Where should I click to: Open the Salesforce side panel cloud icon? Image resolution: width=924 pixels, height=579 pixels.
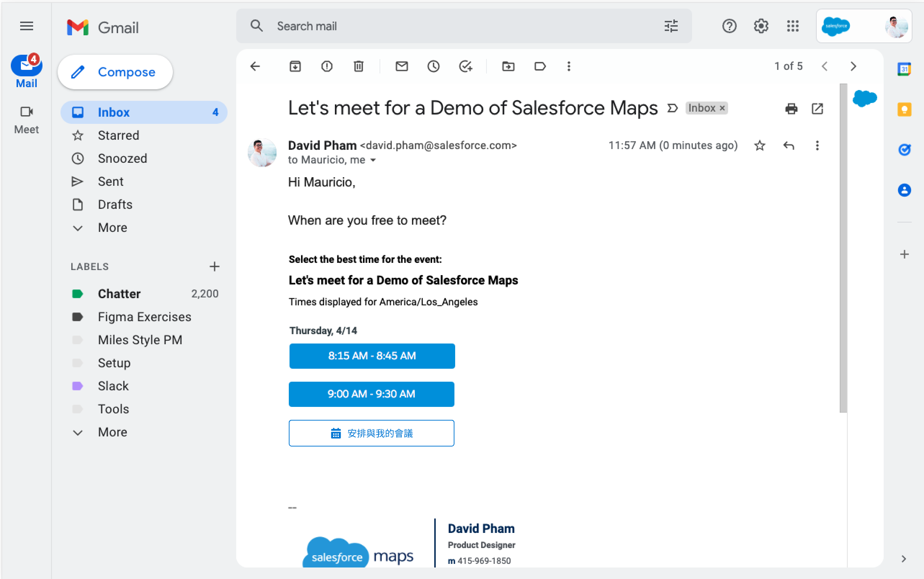(865, 98)
